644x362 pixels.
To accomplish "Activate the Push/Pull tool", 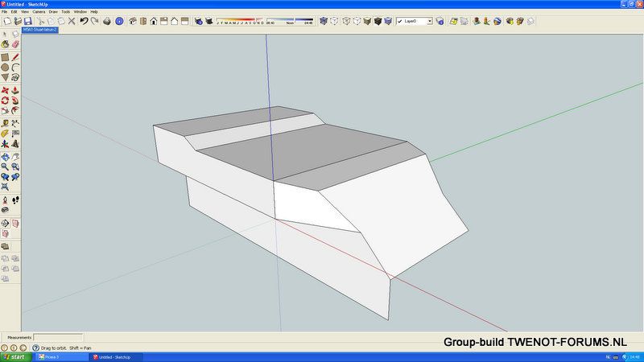I will coord(15,90).
